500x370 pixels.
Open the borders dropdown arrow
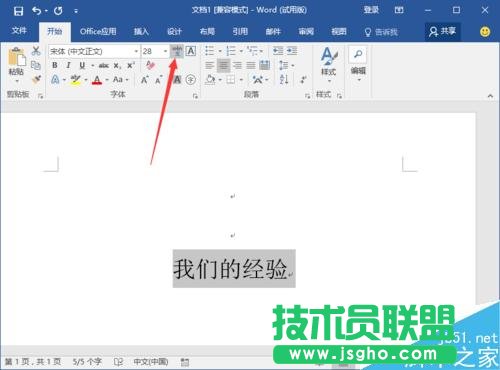[x=241, y=80]
